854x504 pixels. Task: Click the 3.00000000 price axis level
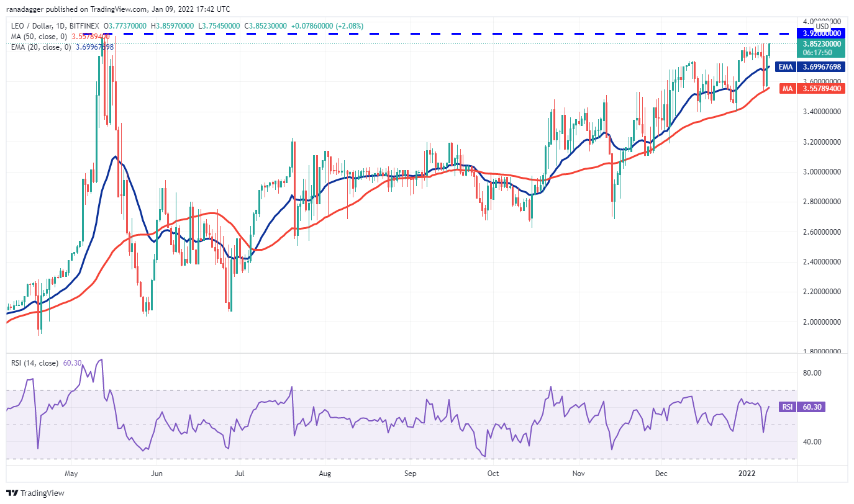tap(821, 172)
